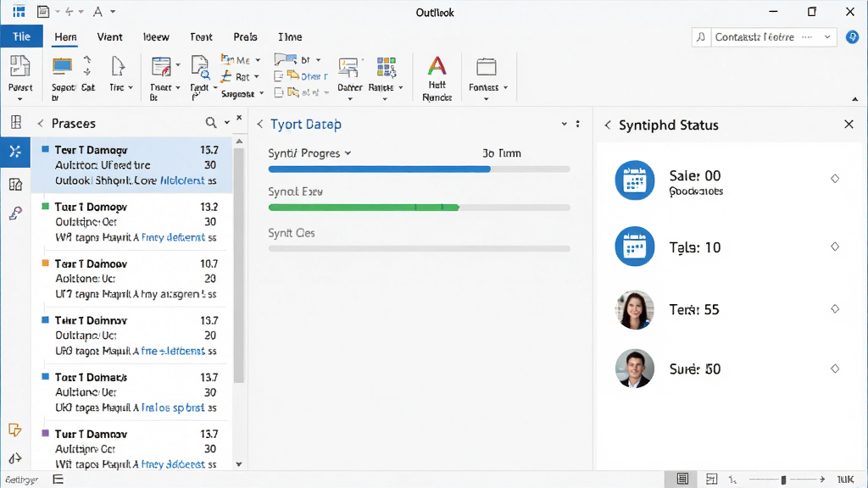This screenshot has height=488, width=868.
Task: Switch to the Viant tab
Action: pos(109,37)
